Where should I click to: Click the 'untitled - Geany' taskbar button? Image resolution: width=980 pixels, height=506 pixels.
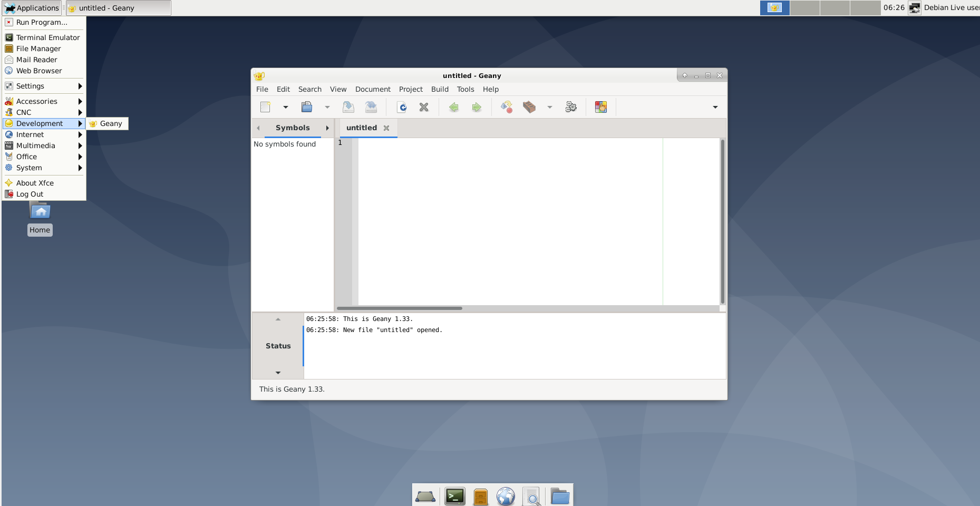coord(119,8)
